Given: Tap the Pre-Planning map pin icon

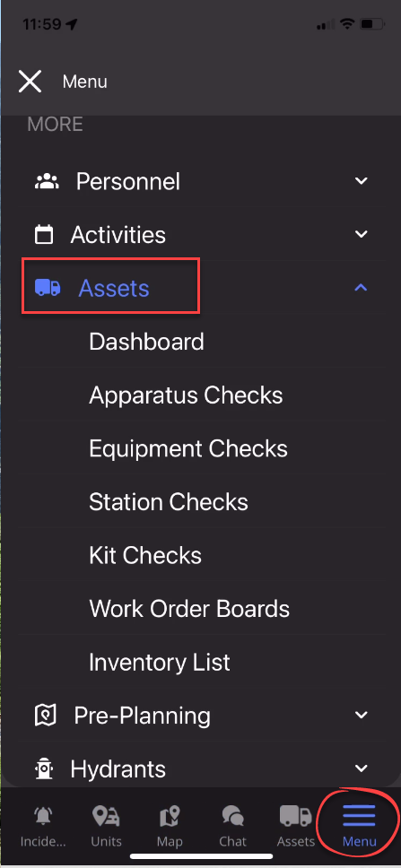Looking at the screenshot, I should [45, 716].
